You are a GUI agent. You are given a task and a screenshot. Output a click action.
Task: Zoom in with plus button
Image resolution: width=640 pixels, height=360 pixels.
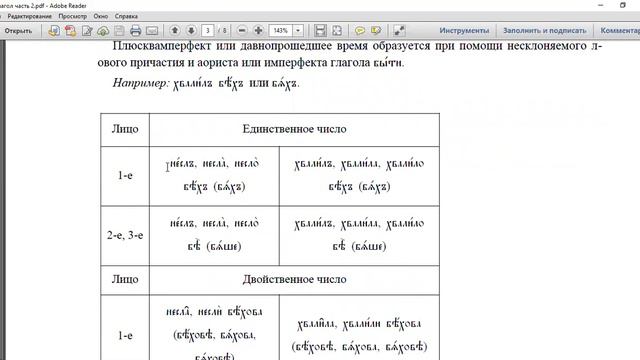tap(258, 31)
